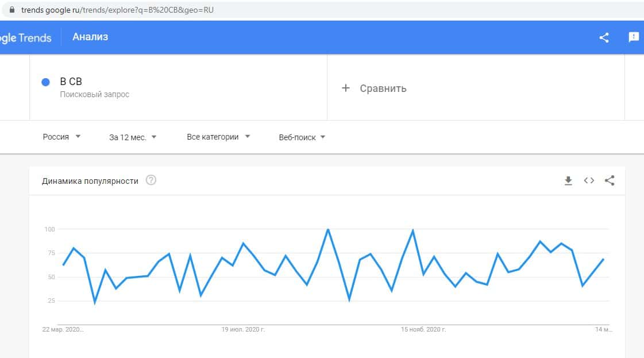Click the Сравнить compare button
This screenshot has height=358, width=644.
(x=383, y=88)
